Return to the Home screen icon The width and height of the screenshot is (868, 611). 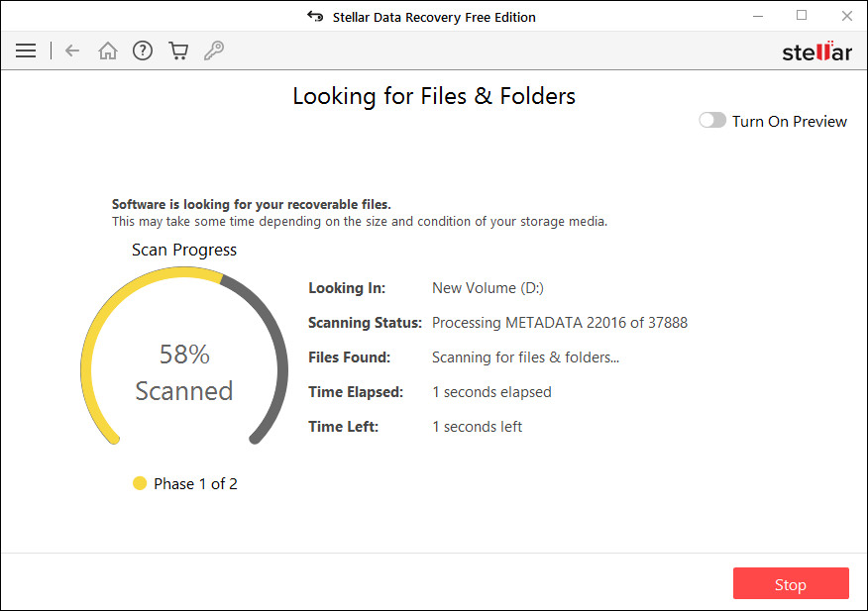[108, 51]
